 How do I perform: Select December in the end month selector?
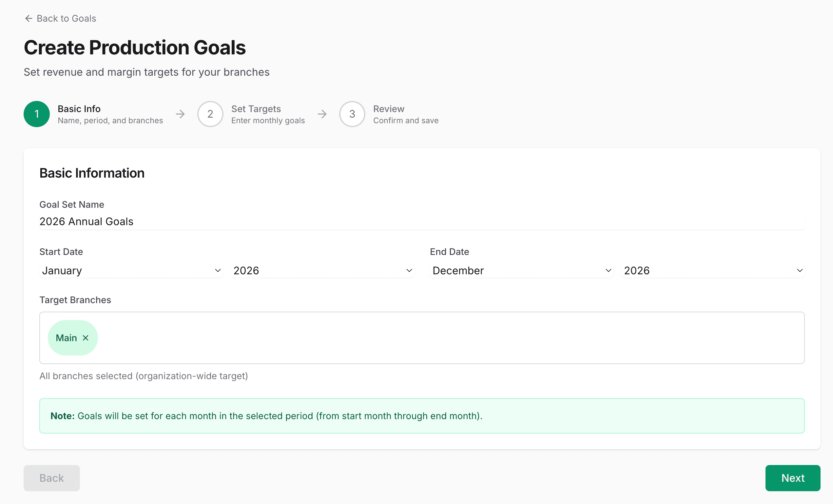point(521,270)
